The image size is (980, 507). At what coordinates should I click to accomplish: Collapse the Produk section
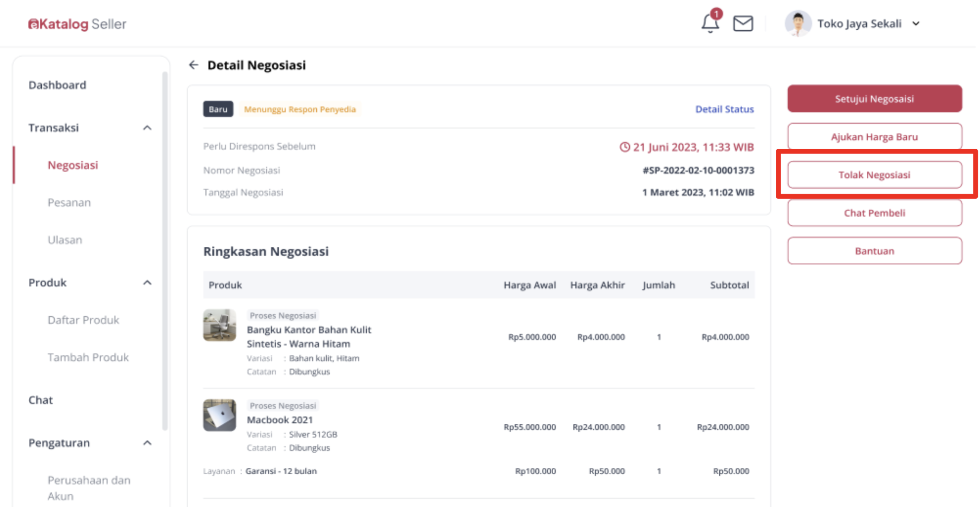147,283
